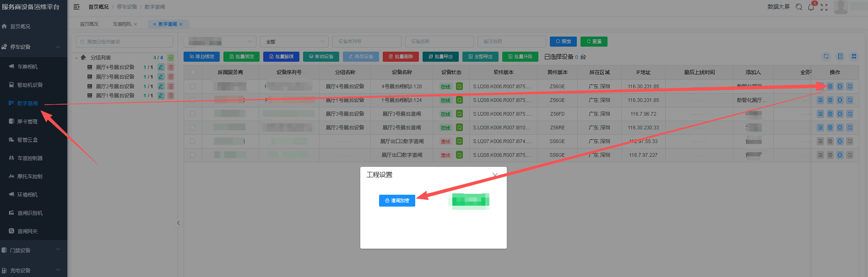Open the 全部 status dropdown
Screen dimensions: 868x277
point(294,42)
